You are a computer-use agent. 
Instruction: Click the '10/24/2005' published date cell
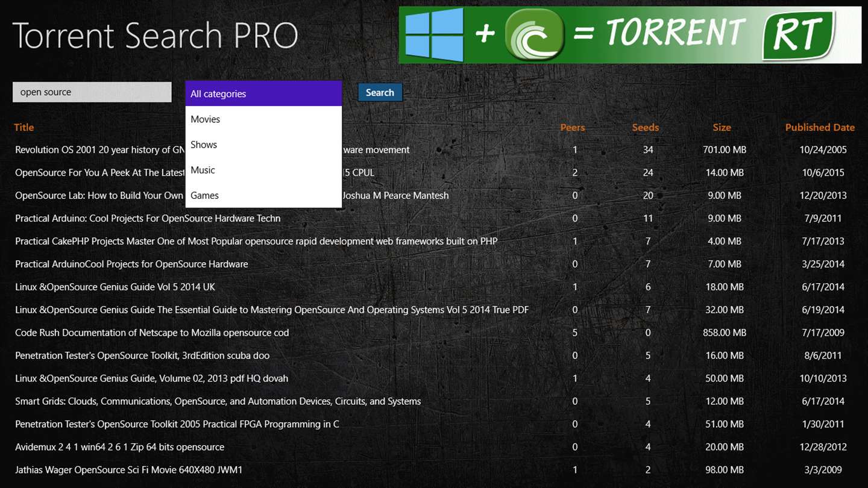[x=823, y=149]
